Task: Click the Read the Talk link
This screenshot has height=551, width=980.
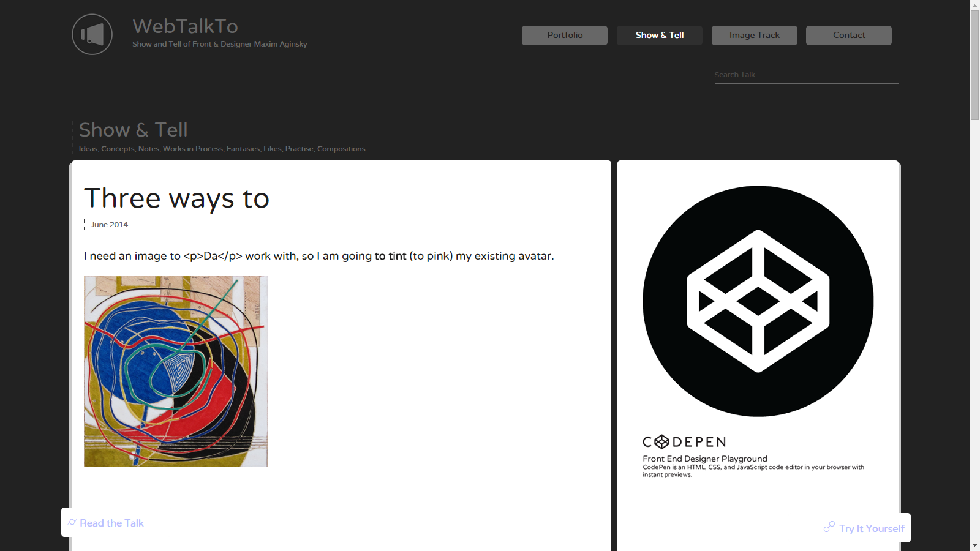Action: coord(111,523)
